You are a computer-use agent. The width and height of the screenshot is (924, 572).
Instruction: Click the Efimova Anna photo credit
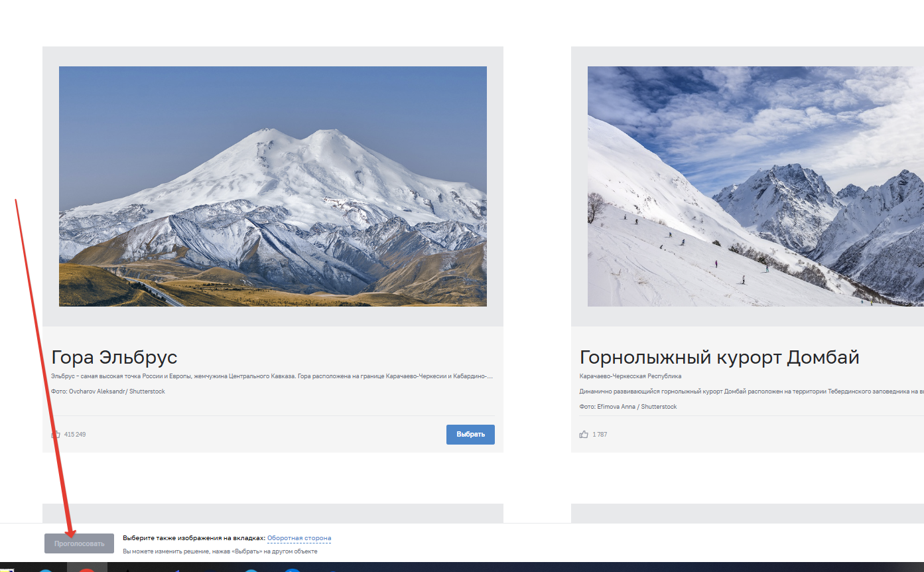click(x=627, y=407)
